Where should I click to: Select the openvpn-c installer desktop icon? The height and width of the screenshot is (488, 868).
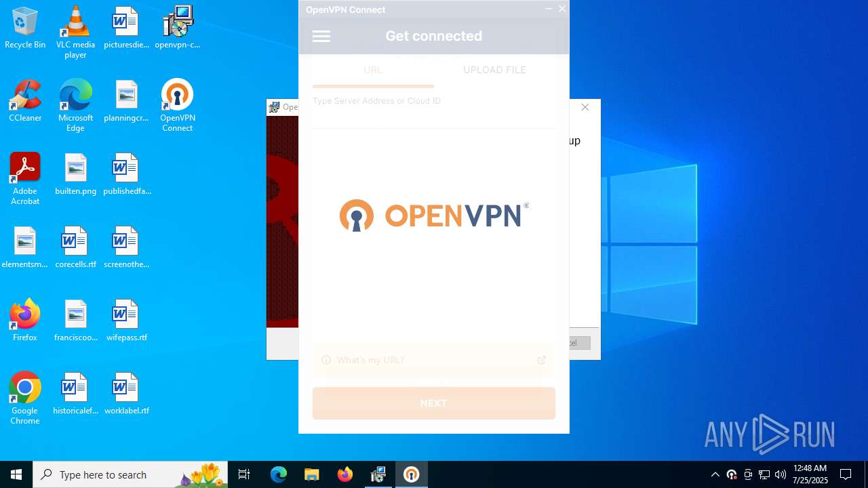[178, 28]
